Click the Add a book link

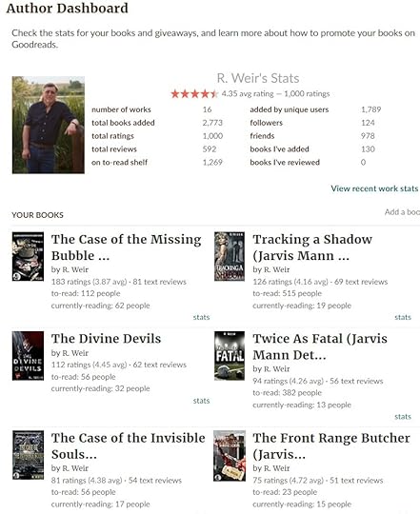pos(402,211)
